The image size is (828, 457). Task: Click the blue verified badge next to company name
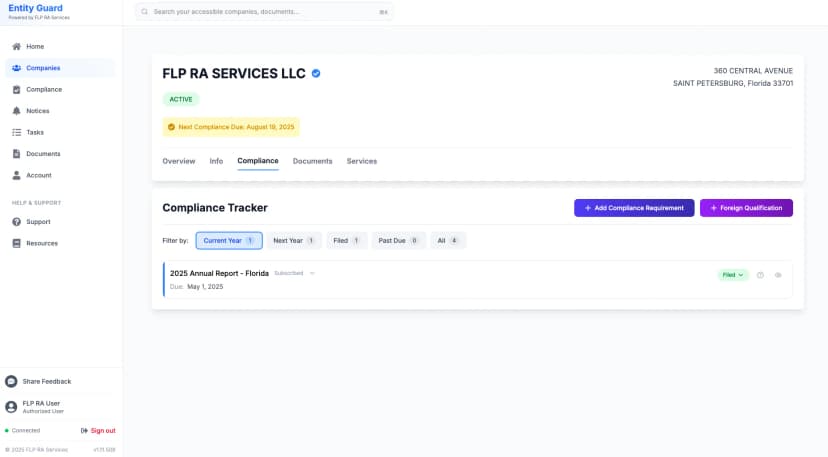click(x=316, y=73)
